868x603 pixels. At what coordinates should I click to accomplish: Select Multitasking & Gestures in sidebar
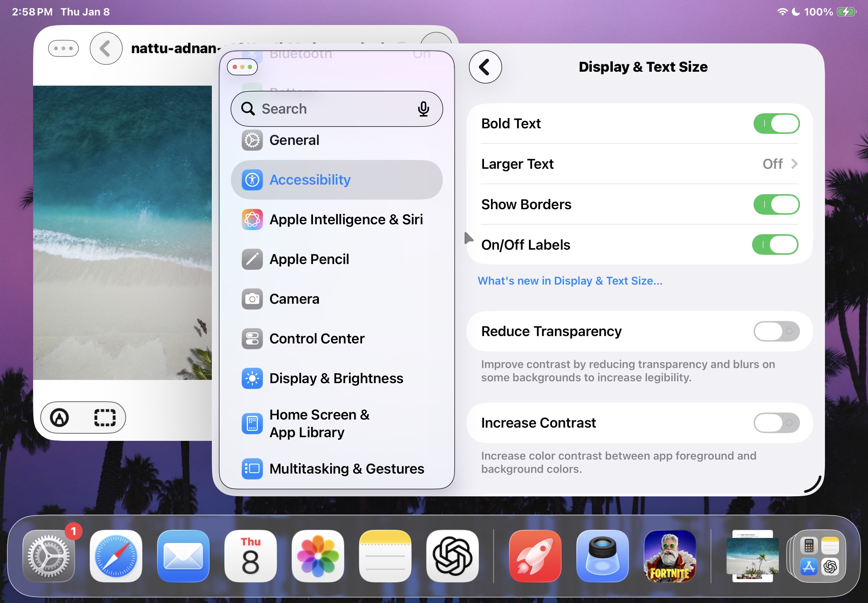(346, 468)
